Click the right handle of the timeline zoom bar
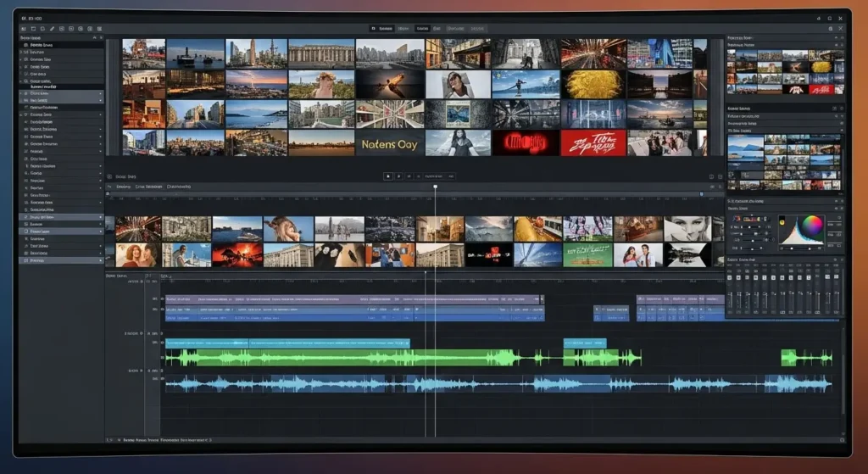 (701, 194)
